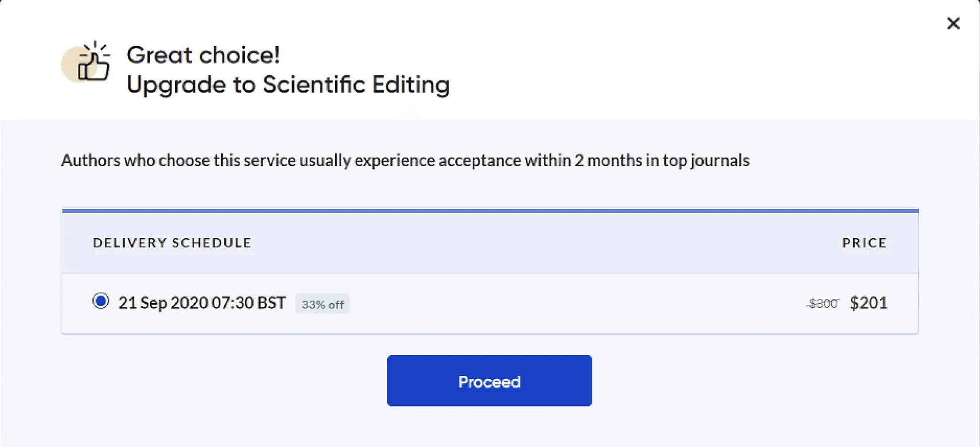Click the BST timezone text in the delivery row
Screen dimensions: 980x447
(x=271, y=303)
